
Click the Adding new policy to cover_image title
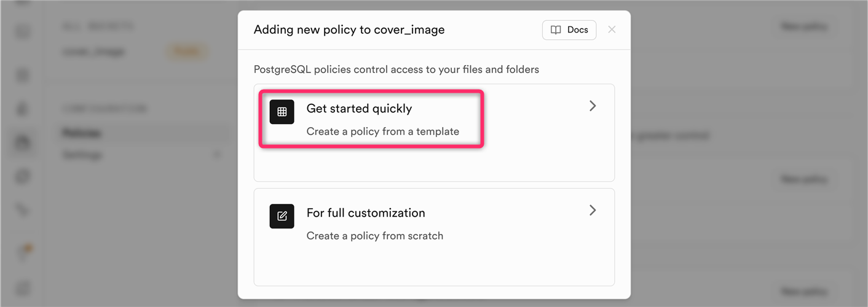point(349,29)
